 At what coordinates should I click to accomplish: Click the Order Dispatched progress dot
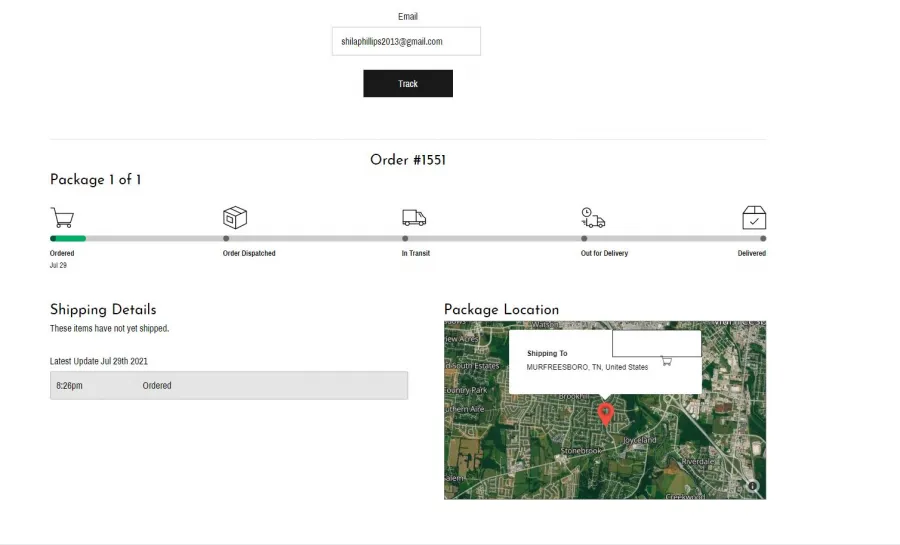pos(226,238)
